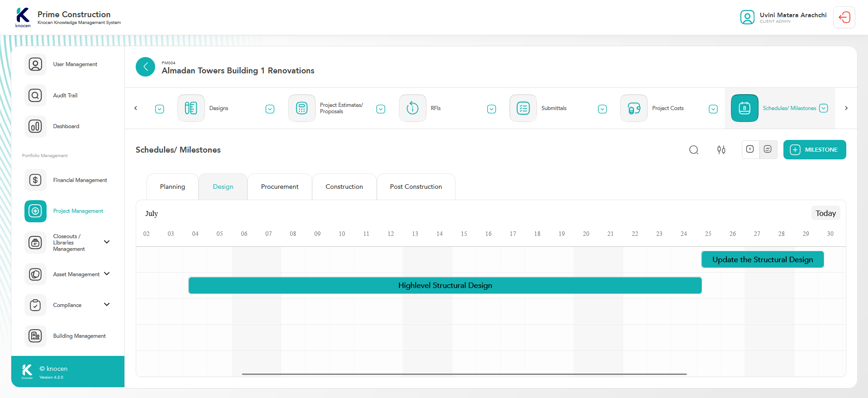Open the filter sliders icon
The height and width of the screenshot is (398, 868).
click(721, 150)
